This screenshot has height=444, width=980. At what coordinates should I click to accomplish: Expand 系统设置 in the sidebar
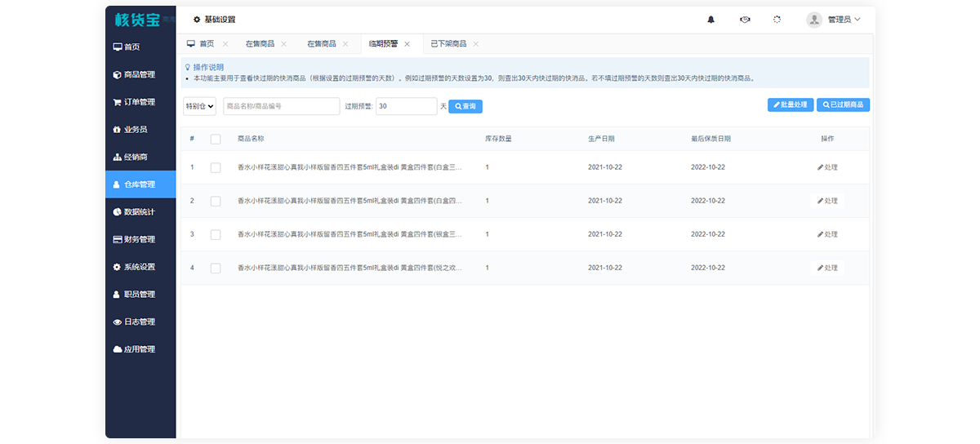click(x=140, y=267)
